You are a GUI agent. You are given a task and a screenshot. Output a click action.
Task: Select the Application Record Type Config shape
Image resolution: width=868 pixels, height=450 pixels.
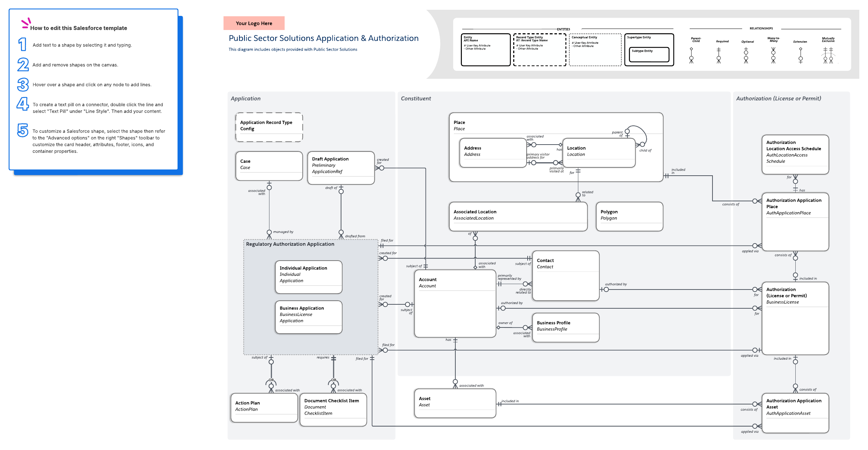[x=269, y=127]
